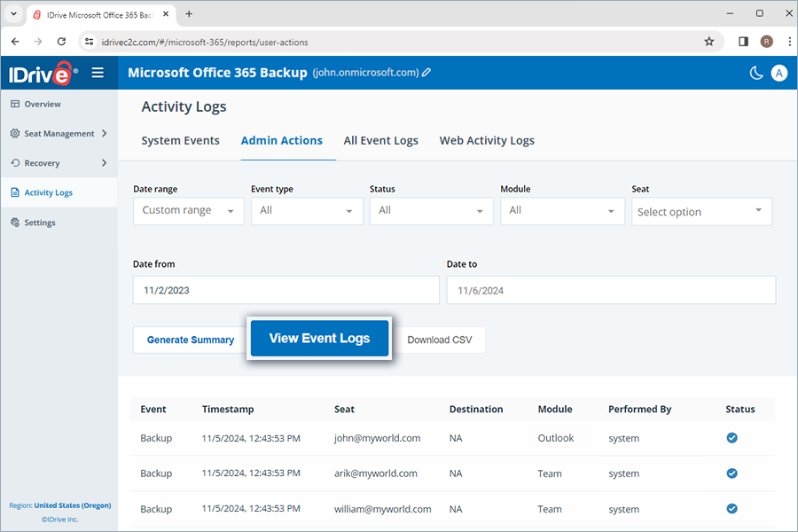Viewport: 798px width, 532px height.
Task: Switch to the Web Activity Logs tab
Action: click(487, 140)
